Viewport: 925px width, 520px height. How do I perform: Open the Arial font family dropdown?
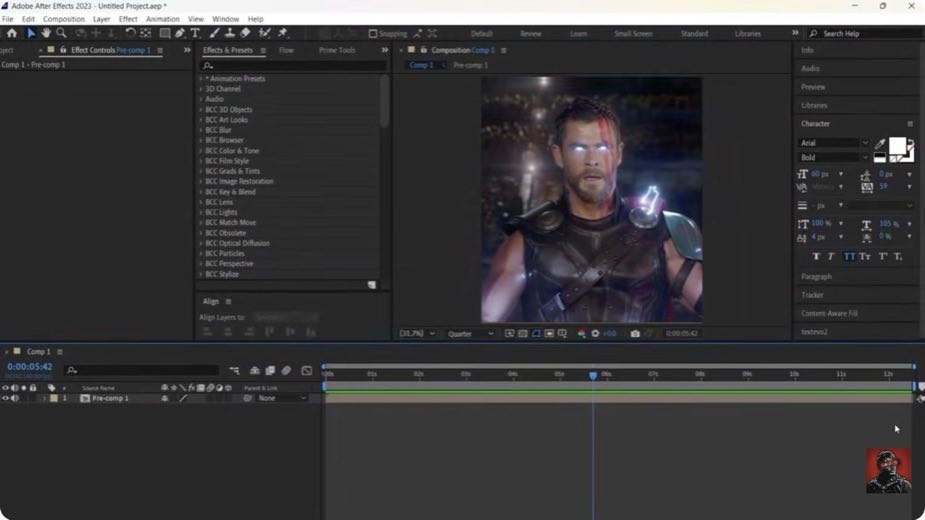pos(834,143)
